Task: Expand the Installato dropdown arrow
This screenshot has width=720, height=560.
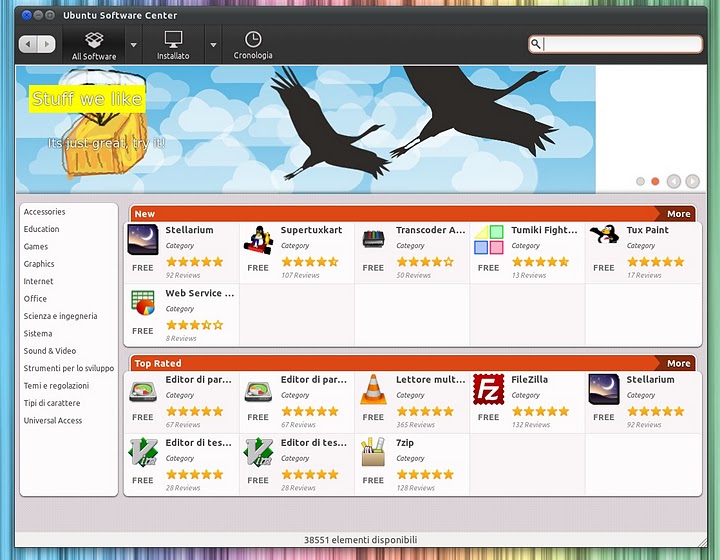Action: pyautogui.click(x=213, y=45)
